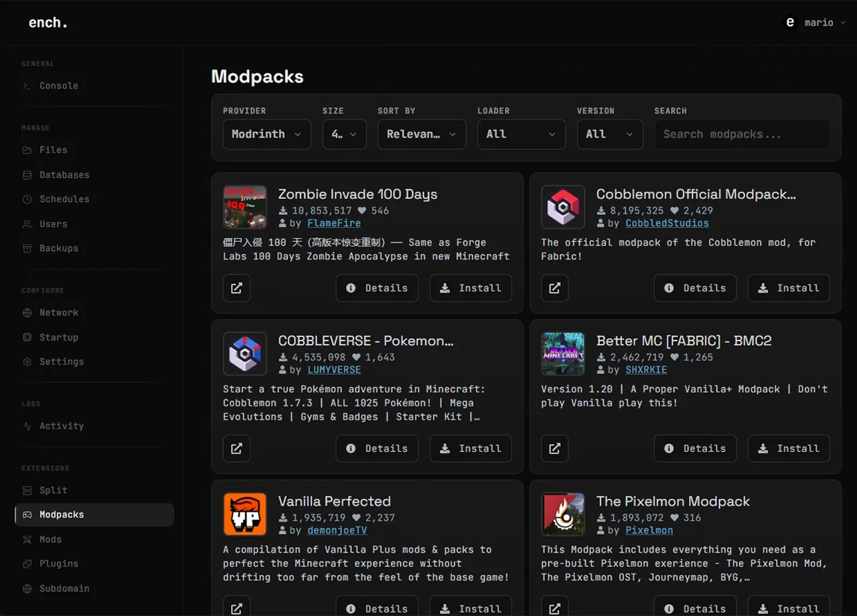Screen dimensions: 857x616
Task: Open the FlameFire author link
Action: (x=334, y=223)
